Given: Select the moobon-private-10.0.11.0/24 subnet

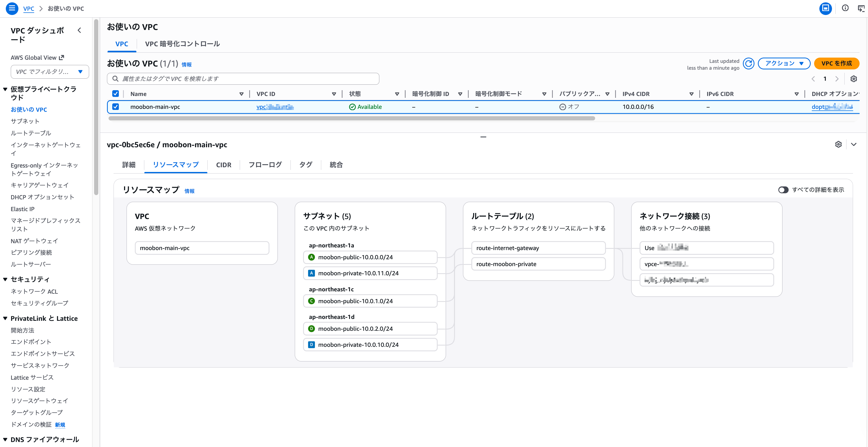Looking at the screenshot, I should 370,273.
